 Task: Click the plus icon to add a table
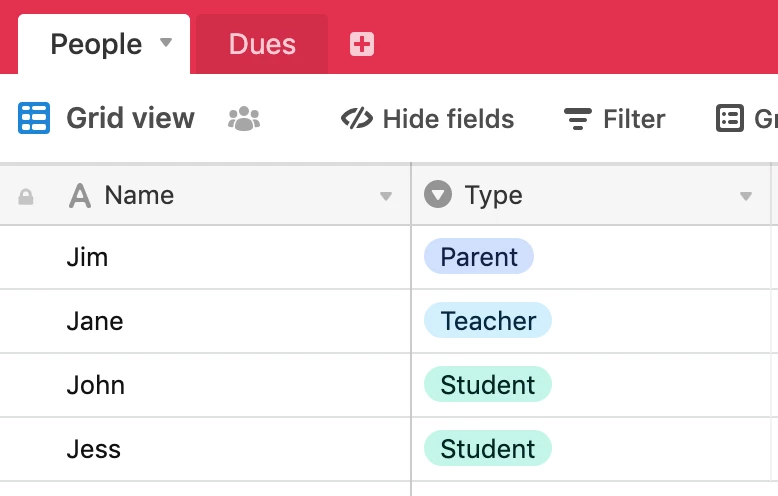362,45
